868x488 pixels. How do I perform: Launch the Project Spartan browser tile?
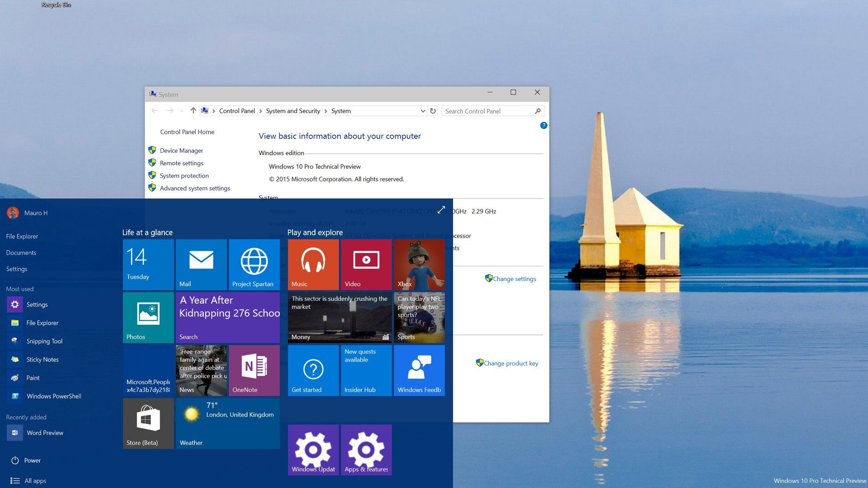pos(254,264)
